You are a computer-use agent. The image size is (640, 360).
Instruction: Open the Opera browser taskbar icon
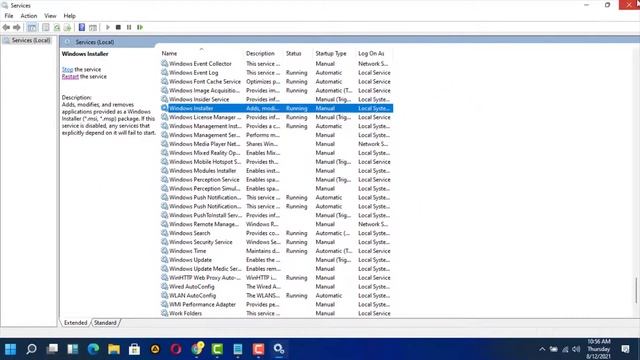(x=176, y=349)
